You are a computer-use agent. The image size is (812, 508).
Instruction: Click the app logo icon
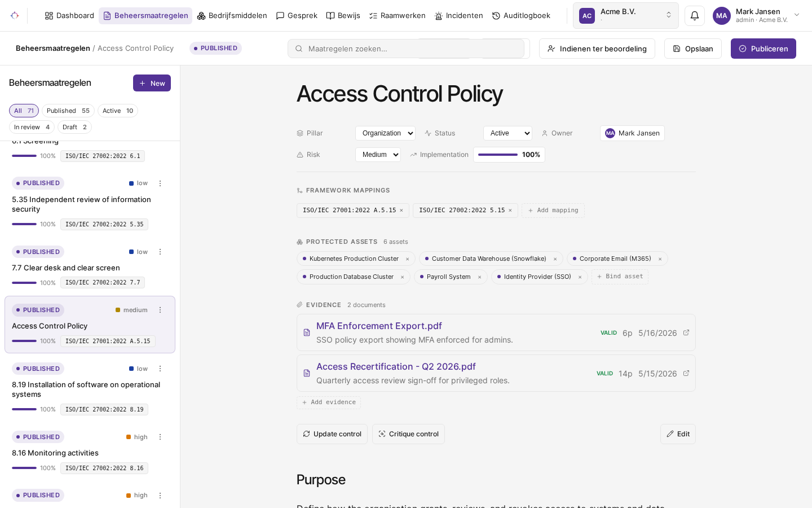[15, 16]
